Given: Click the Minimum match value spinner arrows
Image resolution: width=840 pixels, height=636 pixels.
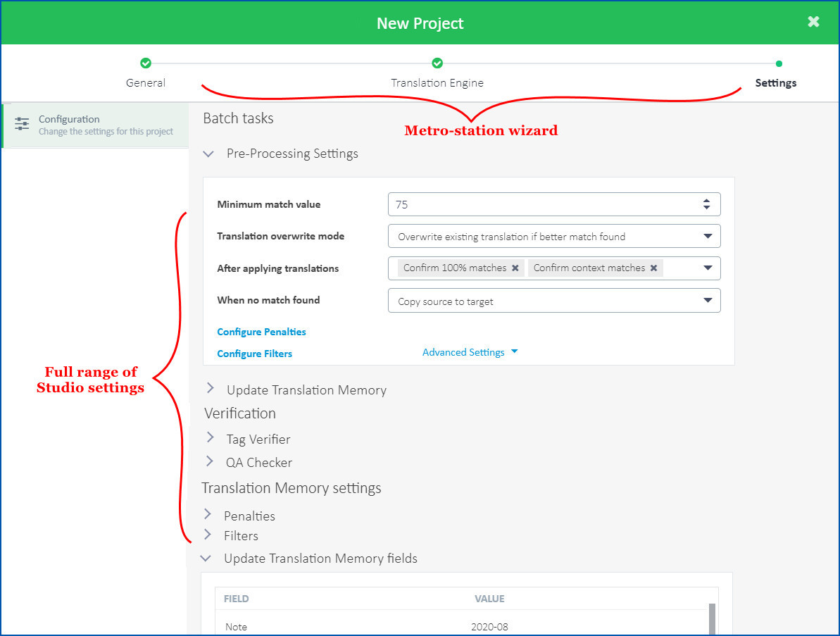Looking at the screenshot, I should (x=706, y=204).
